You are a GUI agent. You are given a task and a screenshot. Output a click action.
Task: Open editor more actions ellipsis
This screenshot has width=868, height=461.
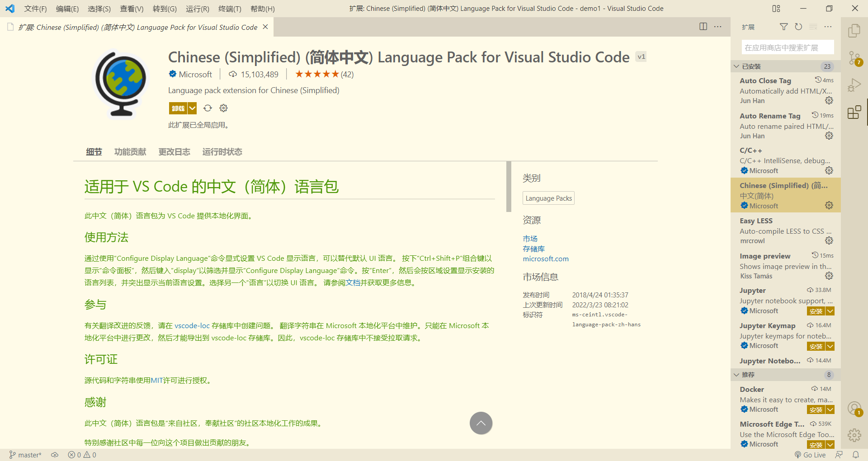coord(717,27)
